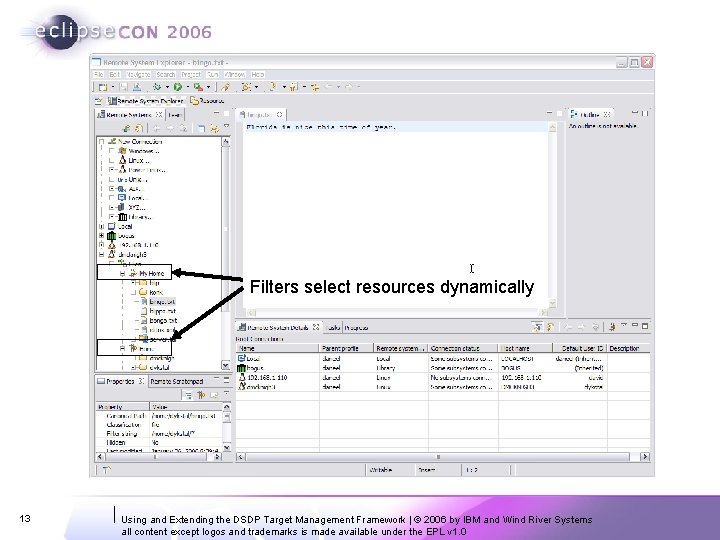Select the bingo.txt editor tab
This screenshot has height=540, width=720.
click(x=261, y=115)
